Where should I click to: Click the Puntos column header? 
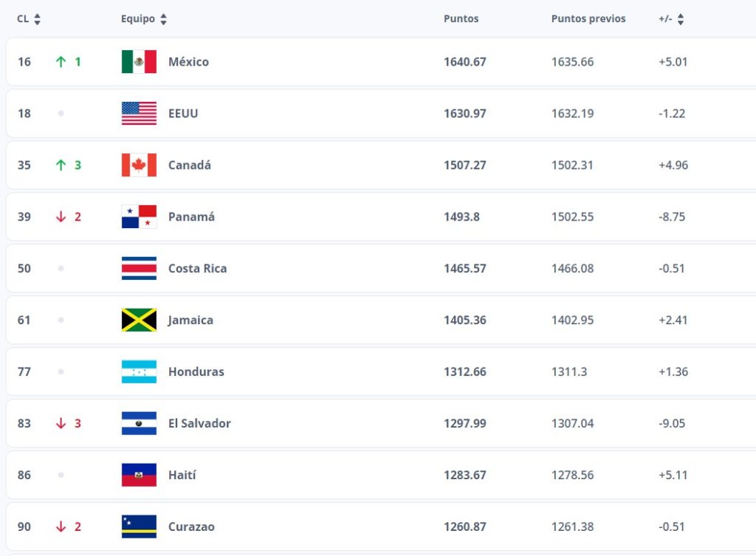click(x=461, y=18)
